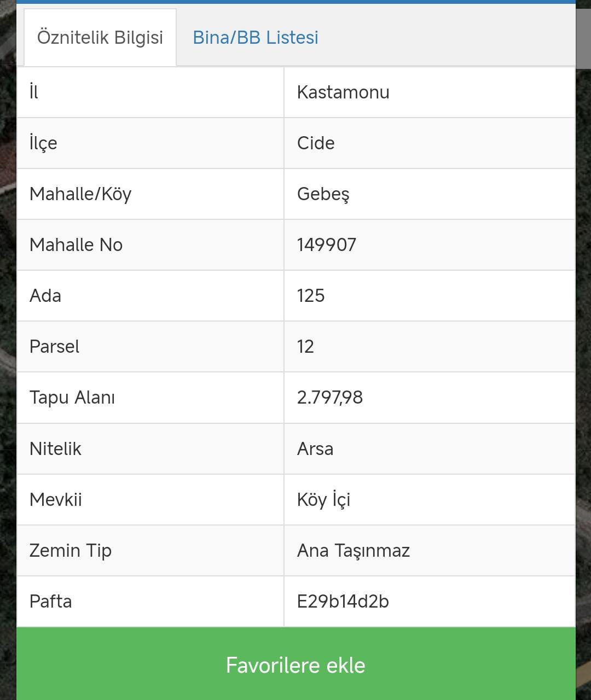This screenshot has height=700, width=591.
Task: Select the Mahalle/Köy row label
Action: point(80,194)
